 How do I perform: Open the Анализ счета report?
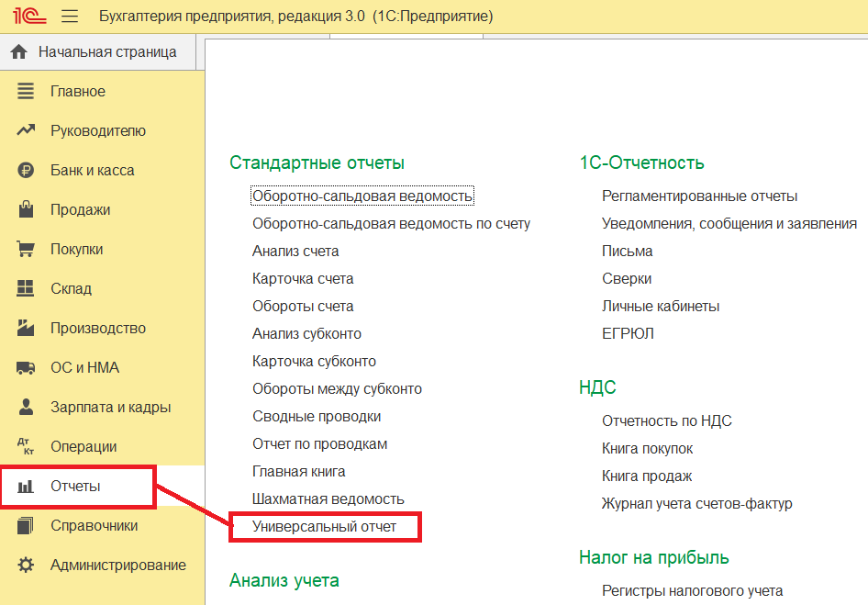[x=295, y=251]
